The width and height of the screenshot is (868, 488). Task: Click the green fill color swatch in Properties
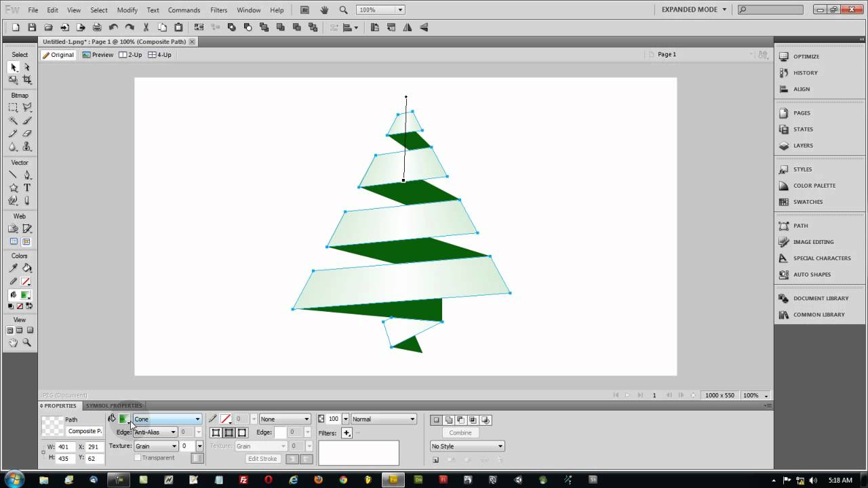click(123, 419)
